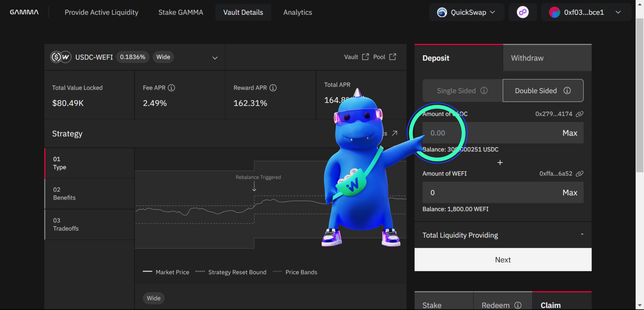Click the Polygon network icon
The image size is (644, 310).
[522, 12]
